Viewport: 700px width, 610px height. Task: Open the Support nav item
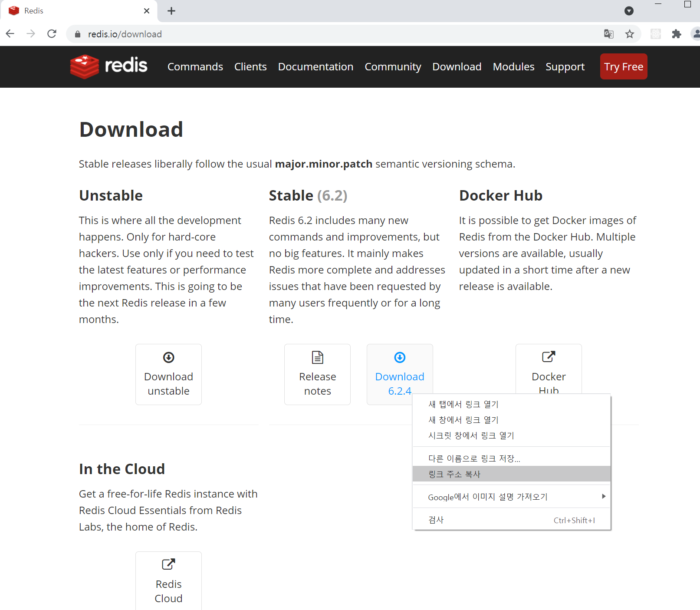(x=565, y=66)
